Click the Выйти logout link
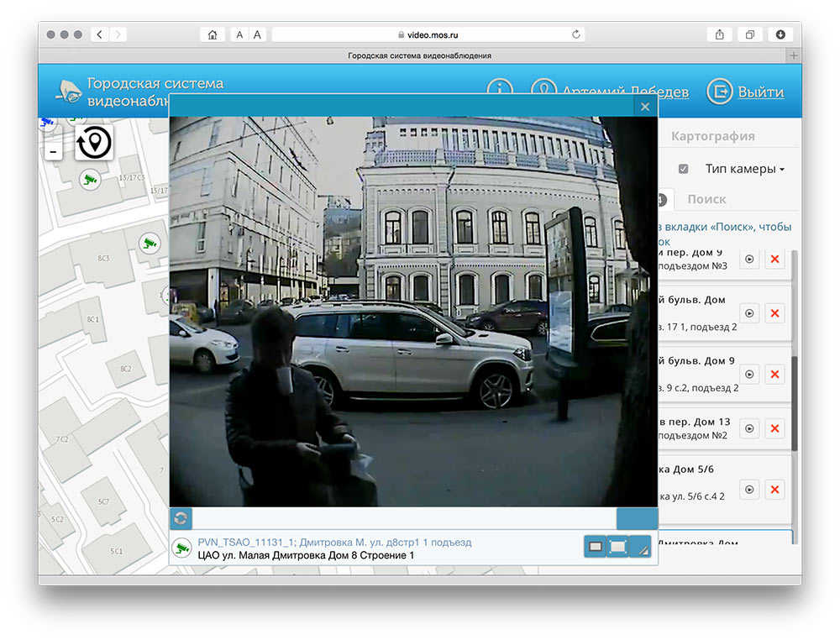The height and width of the screenshot is (640, 840). coord(761,92)
